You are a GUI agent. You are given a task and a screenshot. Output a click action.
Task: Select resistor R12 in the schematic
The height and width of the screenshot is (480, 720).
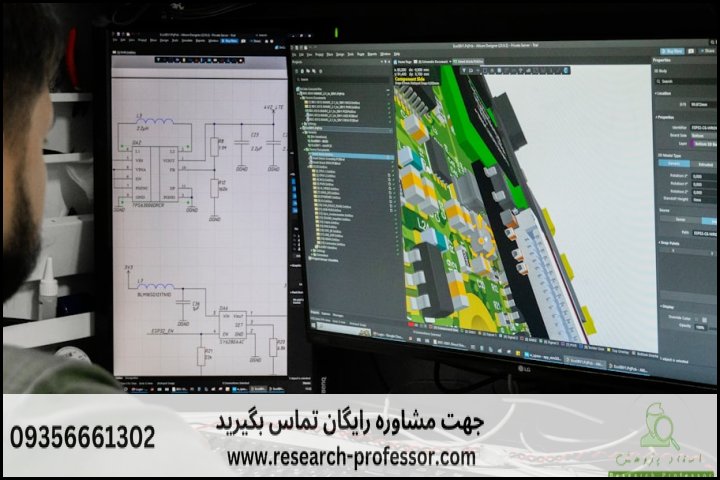(x=214, y=188)
